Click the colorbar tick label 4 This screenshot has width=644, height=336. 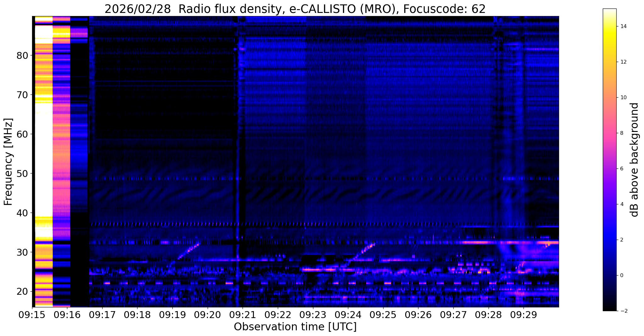pos(621,204)
